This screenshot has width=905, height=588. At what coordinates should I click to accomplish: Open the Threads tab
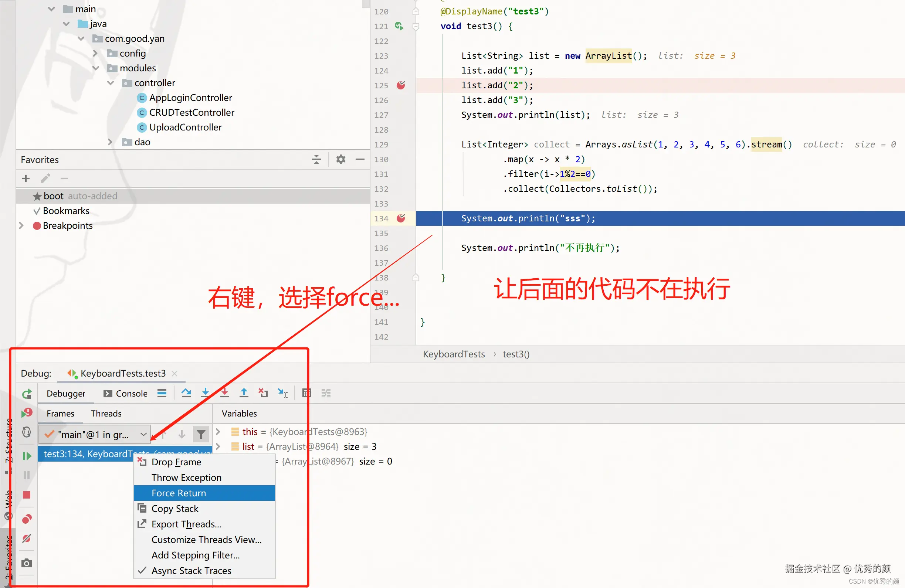(106, 413)
